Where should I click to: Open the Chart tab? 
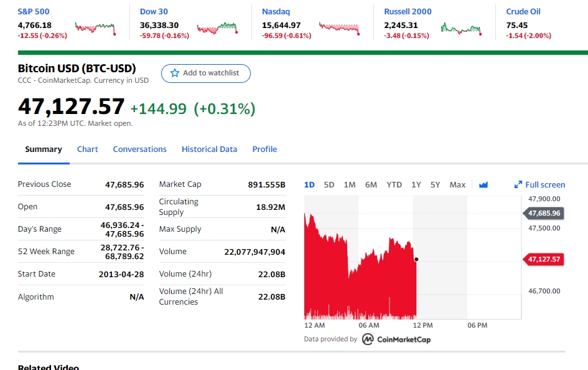[x=87, y=149]
